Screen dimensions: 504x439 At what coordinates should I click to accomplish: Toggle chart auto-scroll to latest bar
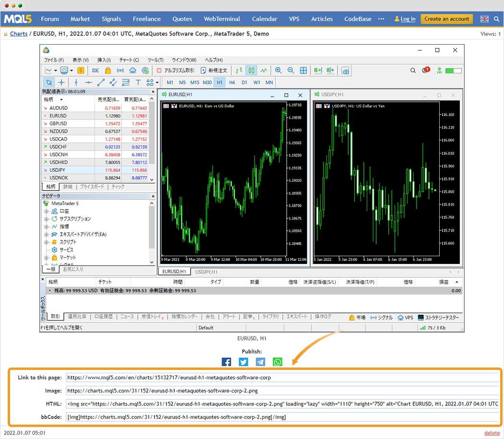(x=318, y=71)
